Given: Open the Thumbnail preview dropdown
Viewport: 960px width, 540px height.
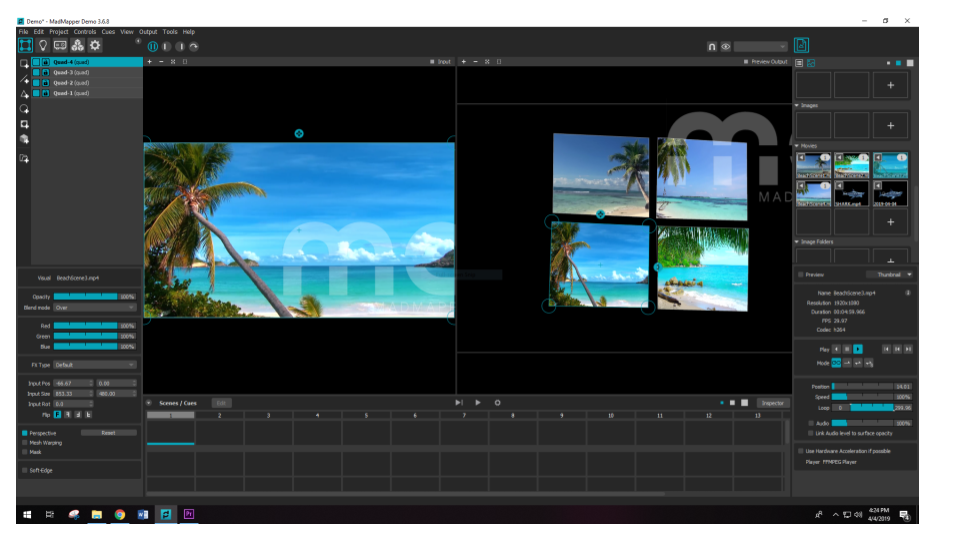Looking at the screenshot, I should point(890,275).
